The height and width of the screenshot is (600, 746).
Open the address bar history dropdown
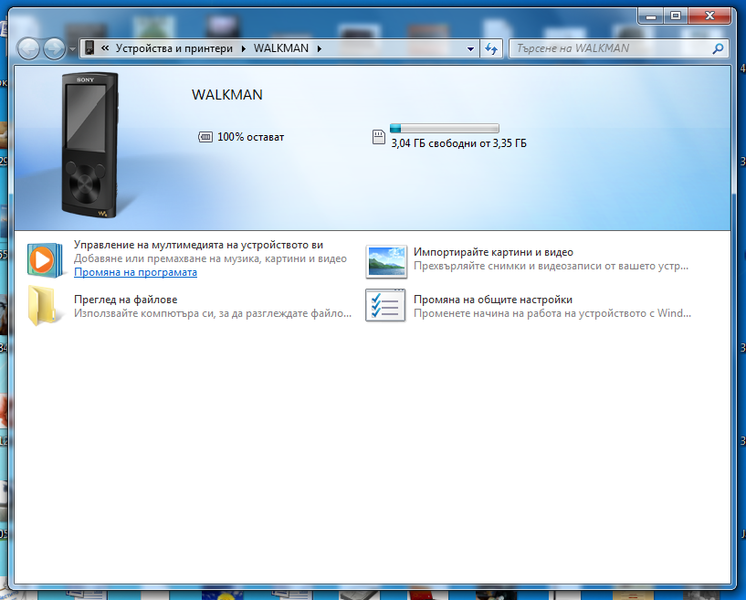(x=470, y=48)
